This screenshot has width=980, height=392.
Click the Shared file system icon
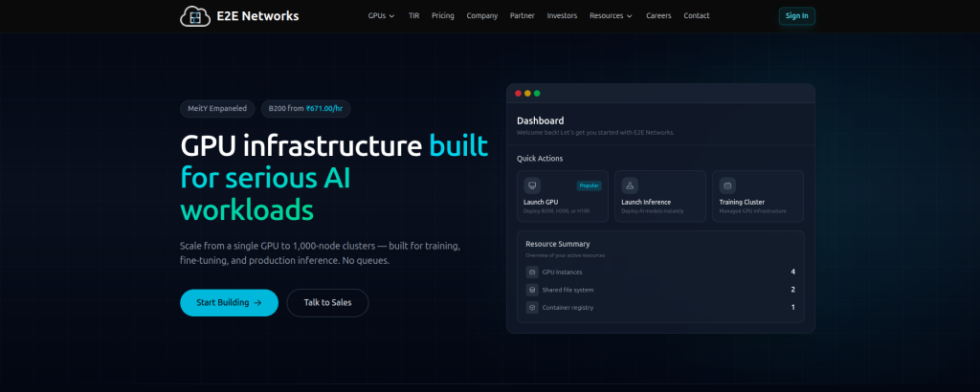pos(532,290)
